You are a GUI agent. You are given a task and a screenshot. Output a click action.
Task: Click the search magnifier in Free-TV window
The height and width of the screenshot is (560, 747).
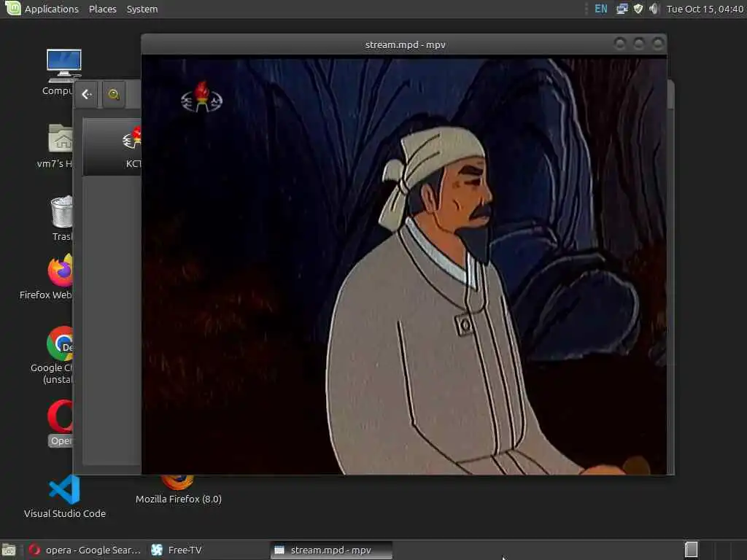tap(113, 94)
